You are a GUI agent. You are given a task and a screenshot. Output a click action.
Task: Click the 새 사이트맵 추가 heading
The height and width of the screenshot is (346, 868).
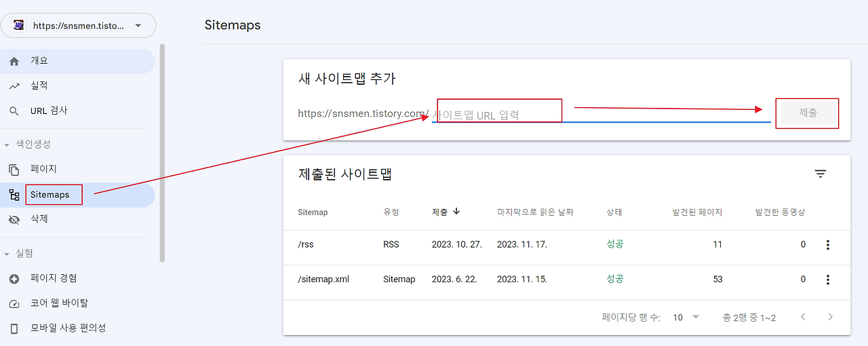[347, 79]
